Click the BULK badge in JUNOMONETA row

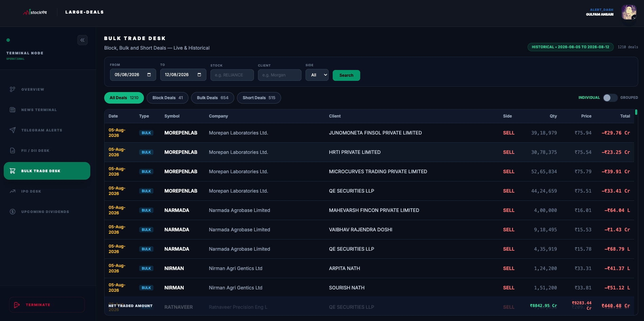click(146, 133)
